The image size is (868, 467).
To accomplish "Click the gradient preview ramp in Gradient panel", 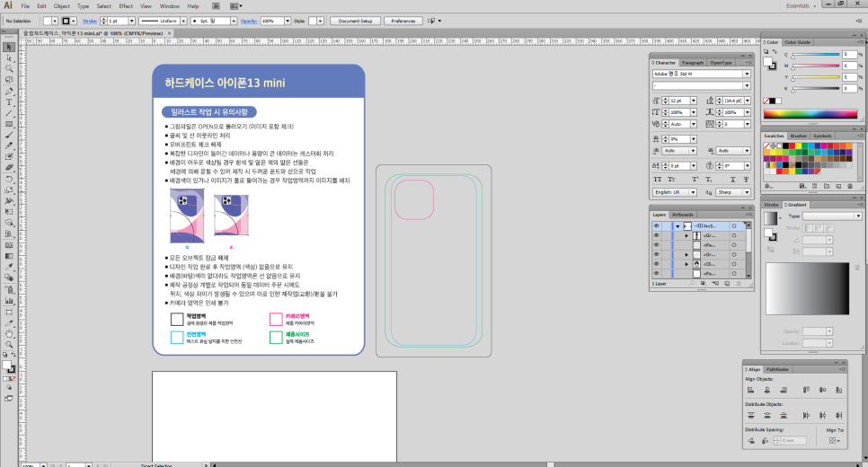I will pos(808,289).
